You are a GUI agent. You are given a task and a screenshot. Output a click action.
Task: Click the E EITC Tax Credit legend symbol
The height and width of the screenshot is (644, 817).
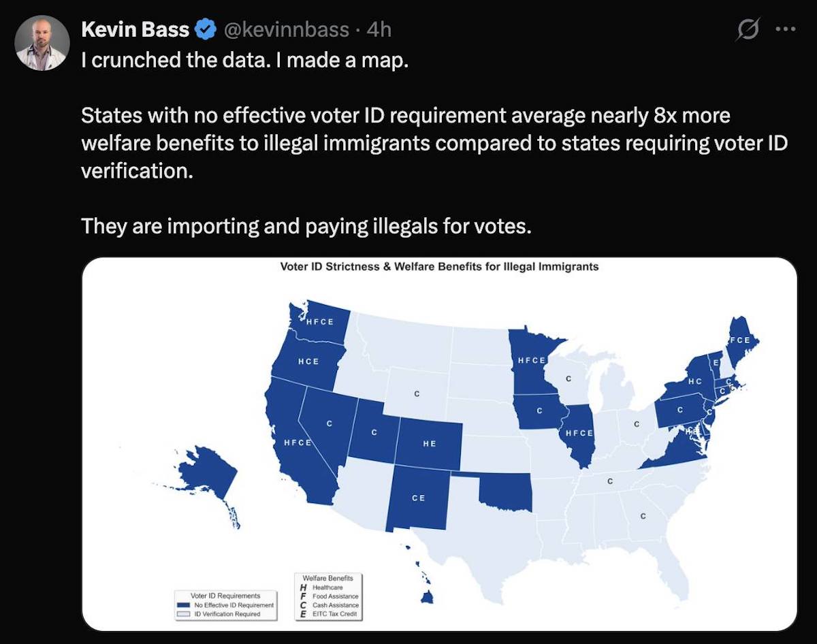(x=302, y=613)
